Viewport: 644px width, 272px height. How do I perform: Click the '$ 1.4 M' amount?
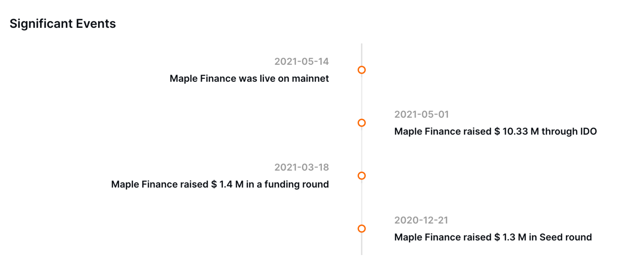point(227,184)
